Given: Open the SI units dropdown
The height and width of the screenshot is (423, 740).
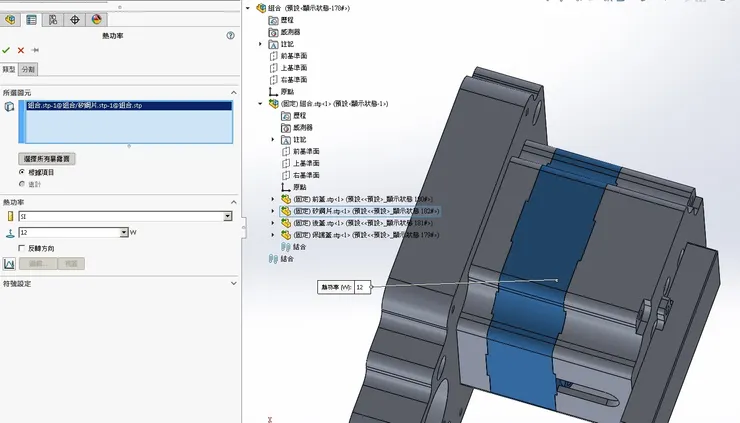Looking at the screenshot, I should pyautogui.click(x=227, y=216).
